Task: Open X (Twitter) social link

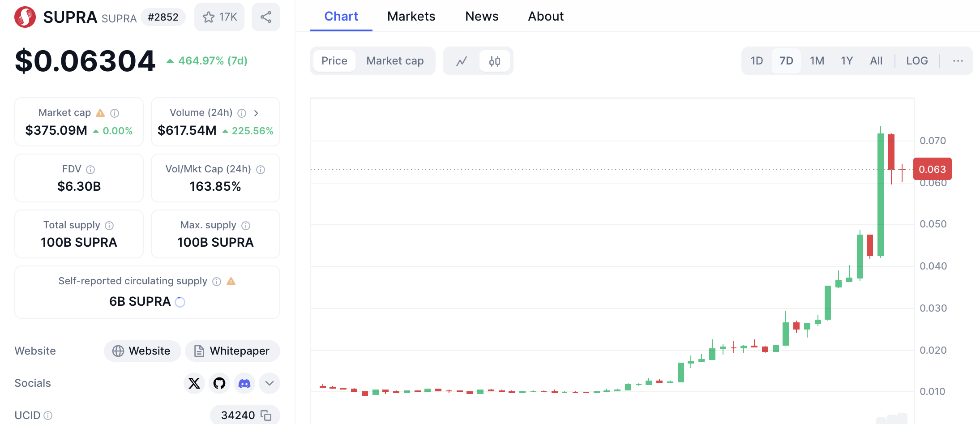Action: click(x=194, y=383)
